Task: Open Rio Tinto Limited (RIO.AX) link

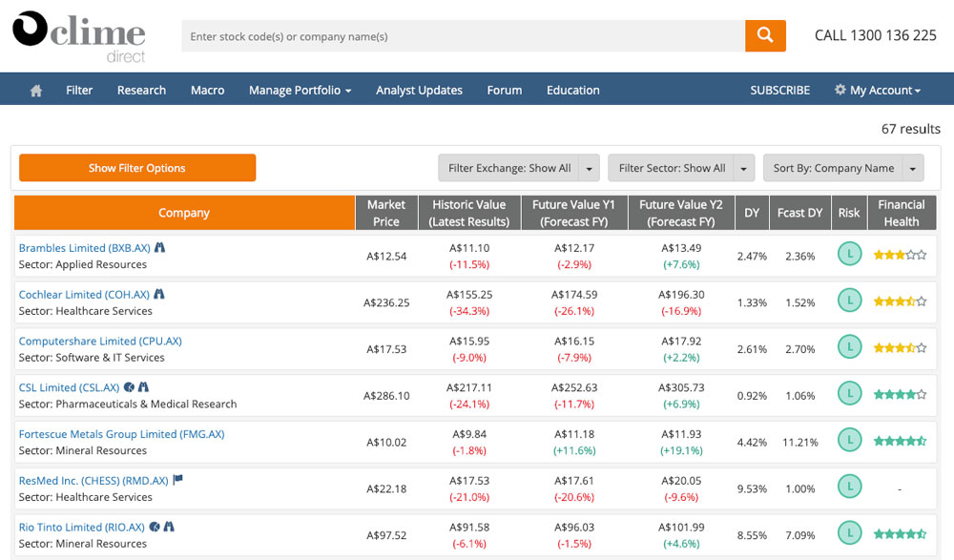Action: (82, 528)
